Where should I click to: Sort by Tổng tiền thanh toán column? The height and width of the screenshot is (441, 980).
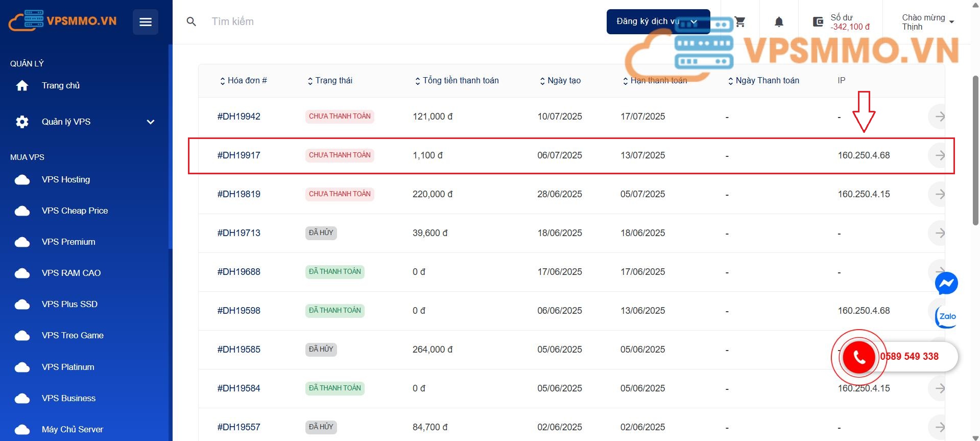point(457,81)
